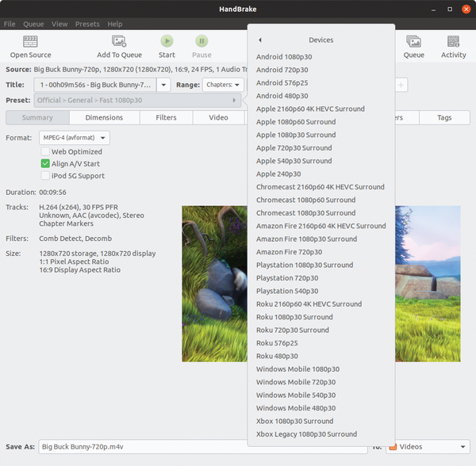Select Windows Mobile 480p30 preset
This screenshot has height=466, width=476.
point(321,408)
